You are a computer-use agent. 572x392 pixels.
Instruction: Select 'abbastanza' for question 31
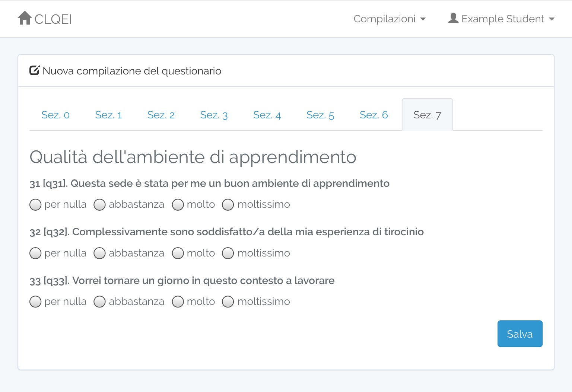[x=99, y=204]
